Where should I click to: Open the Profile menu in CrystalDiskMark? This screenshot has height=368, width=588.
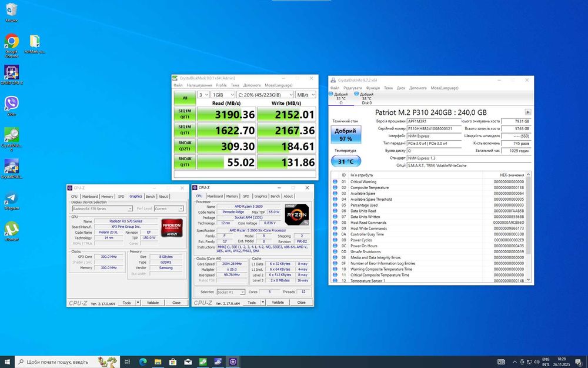(221, 85)
